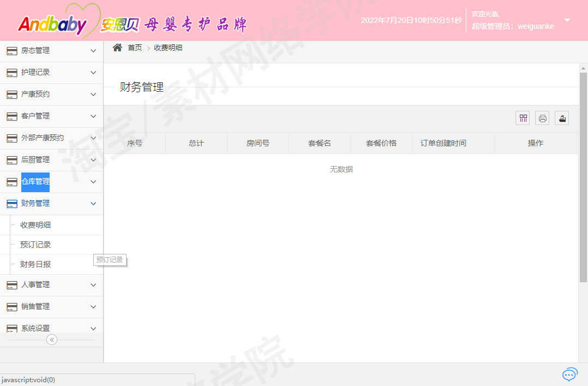The image size is (588, 386).
Task: Click the print icon in table toolbar
Action: point(542,118)
